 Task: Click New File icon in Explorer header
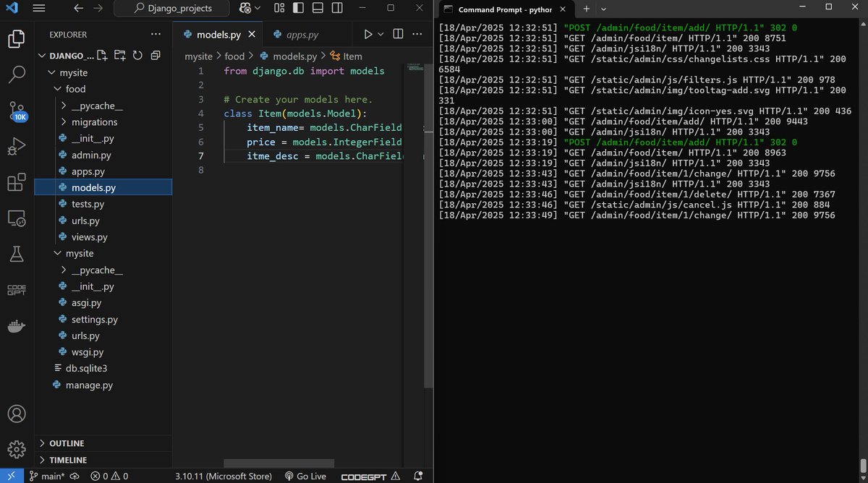point(102,56)
